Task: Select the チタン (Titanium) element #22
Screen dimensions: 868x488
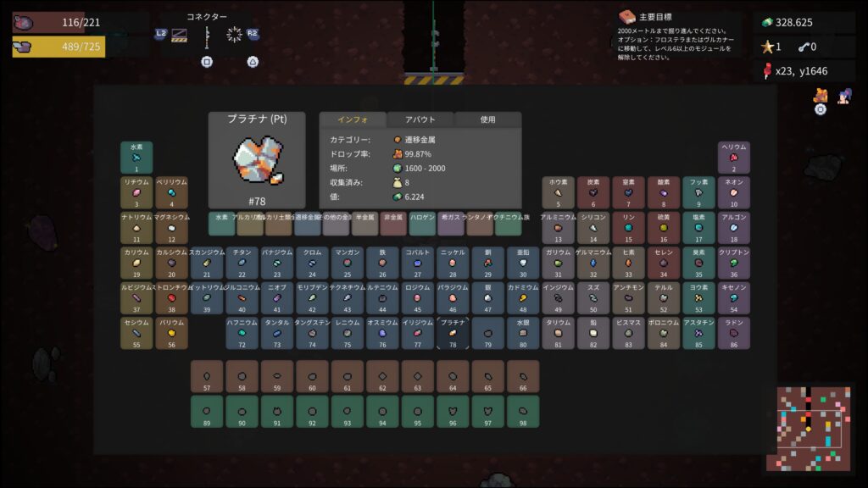Action: tap(242, 263)
